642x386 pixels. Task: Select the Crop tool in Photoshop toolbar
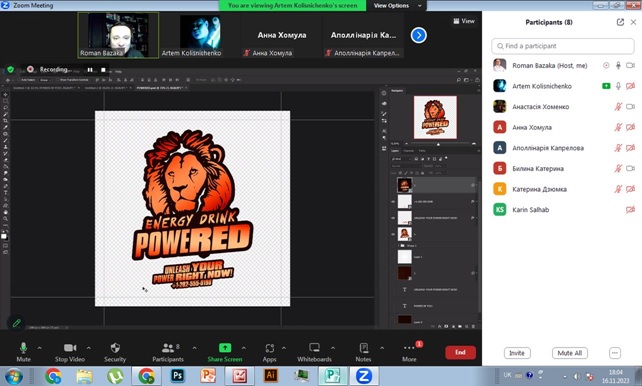pos(5,121)
